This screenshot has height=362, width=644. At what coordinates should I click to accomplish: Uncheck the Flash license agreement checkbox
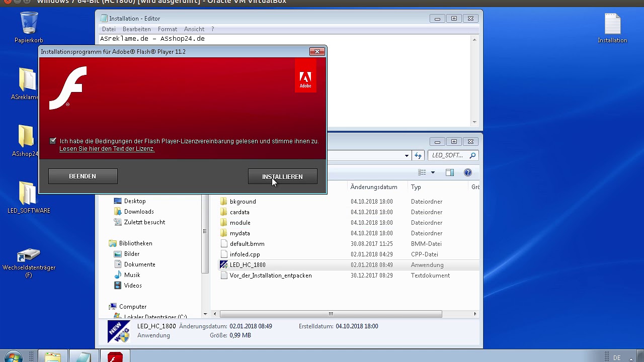53,141
